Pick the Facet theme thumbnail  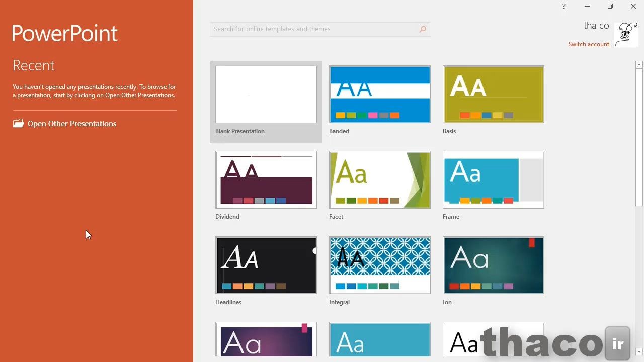[380, 180]
